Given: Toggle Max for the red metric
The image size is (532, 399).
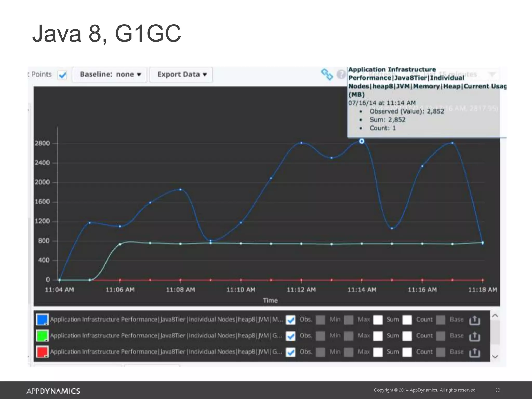Looking at the screenshot, I should [349, 352].
